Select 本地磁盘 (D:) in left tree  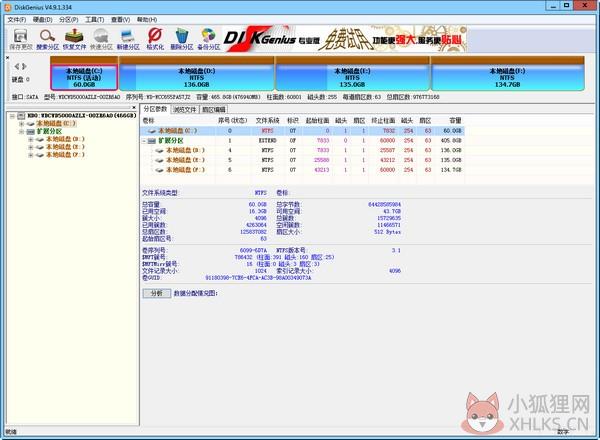click(65, 139)
